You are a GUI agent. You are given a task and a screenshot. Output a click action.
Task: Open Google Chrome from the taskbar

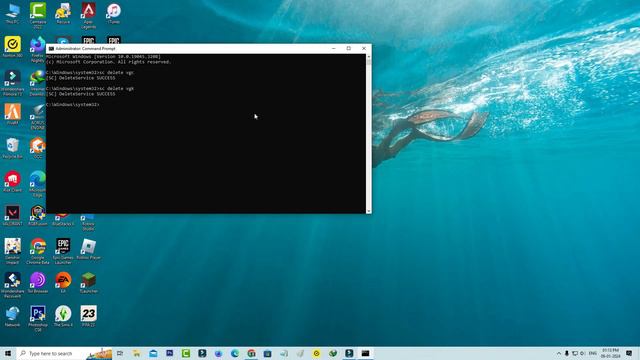(251, 353)
